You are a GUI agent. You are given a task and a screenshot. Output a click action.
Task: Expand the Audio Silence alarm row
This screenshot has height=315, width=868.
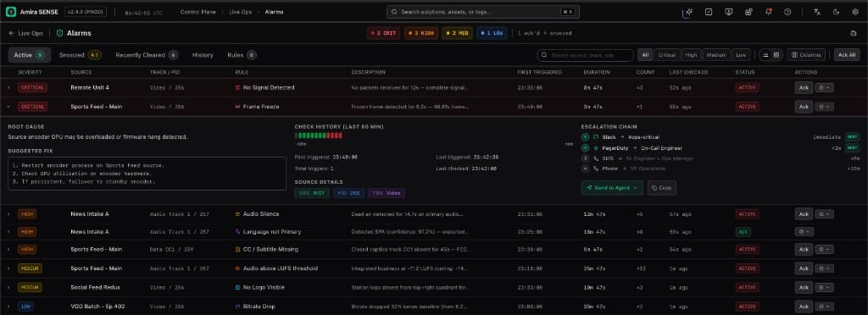(8, 214)
